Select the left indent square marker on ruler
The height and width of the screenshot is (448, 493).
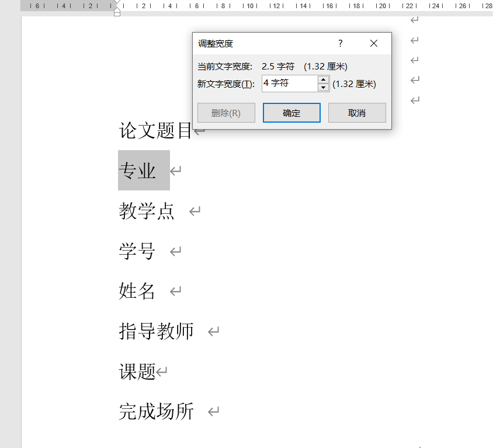(117, 13)
